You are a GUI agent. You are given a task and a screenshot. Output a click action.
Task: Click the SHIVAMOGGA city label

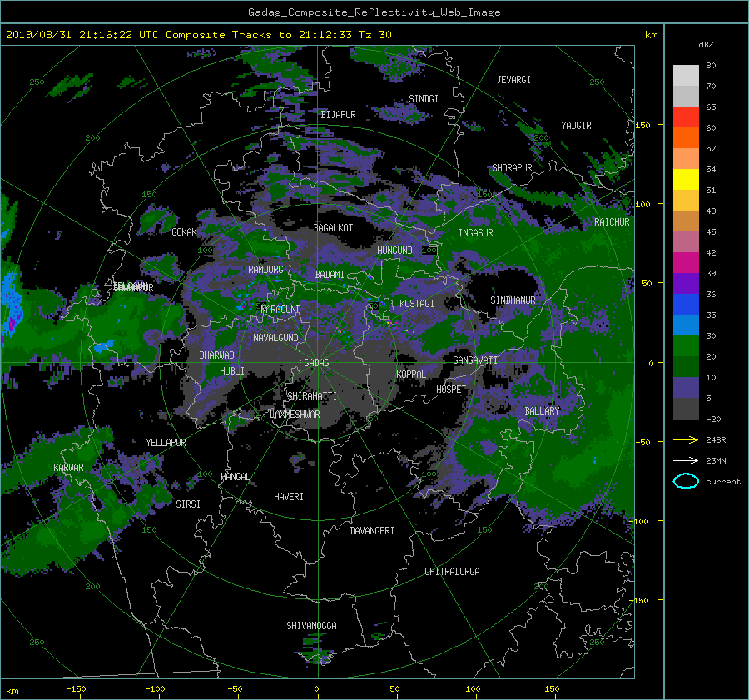(311, 625)
